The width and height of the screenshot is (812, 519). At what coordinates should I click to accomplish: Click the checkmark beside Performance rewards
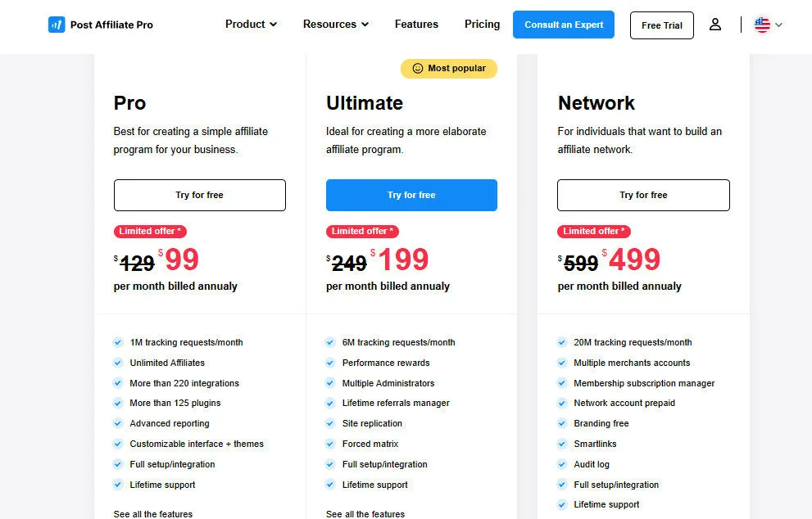pos(331,363)
